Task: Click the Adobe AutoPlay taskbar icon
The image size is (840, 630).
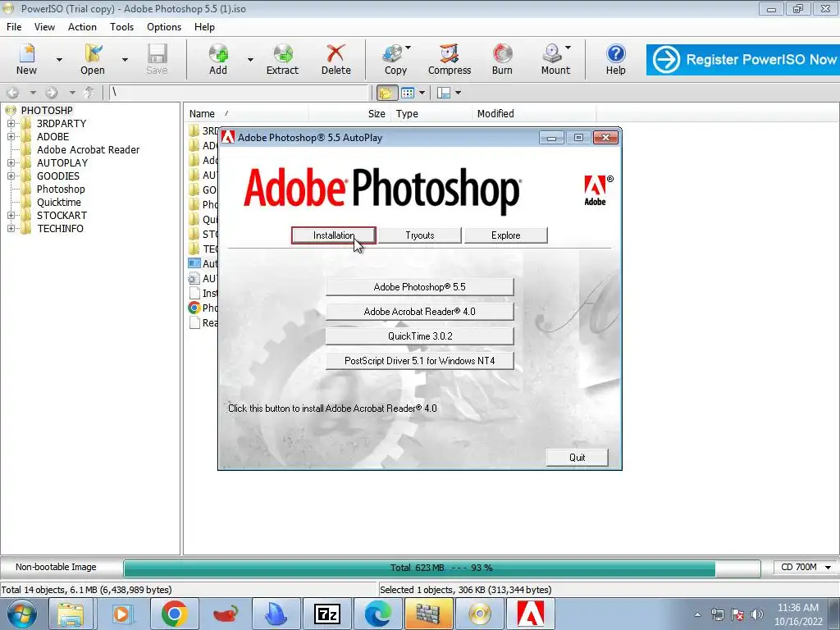Action: [x=531, y=614]
